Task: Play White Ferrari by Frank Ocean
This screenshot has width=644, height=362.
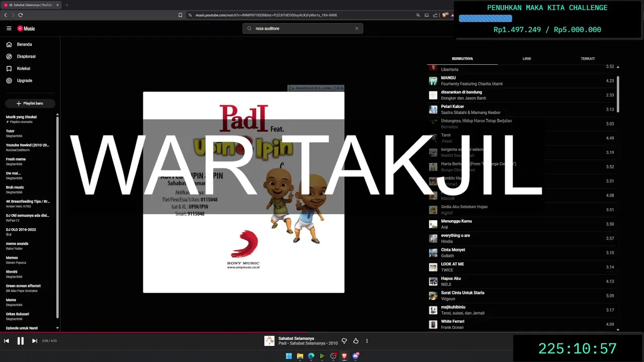Action: point(521,324)
